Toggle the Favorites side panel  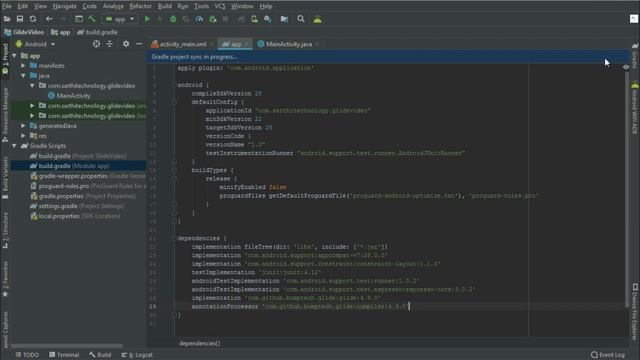[x=5, y=279]
